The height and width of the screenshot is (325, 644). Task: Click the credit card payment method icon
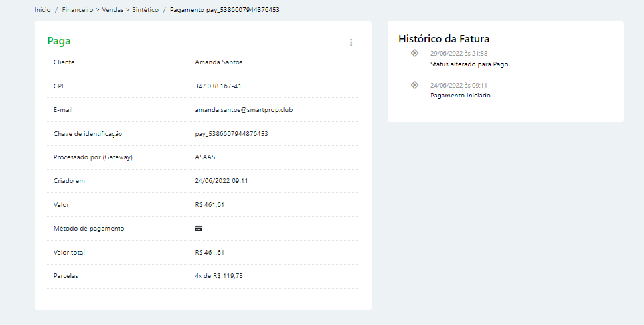pyautogui.click(x=199, y=228)
